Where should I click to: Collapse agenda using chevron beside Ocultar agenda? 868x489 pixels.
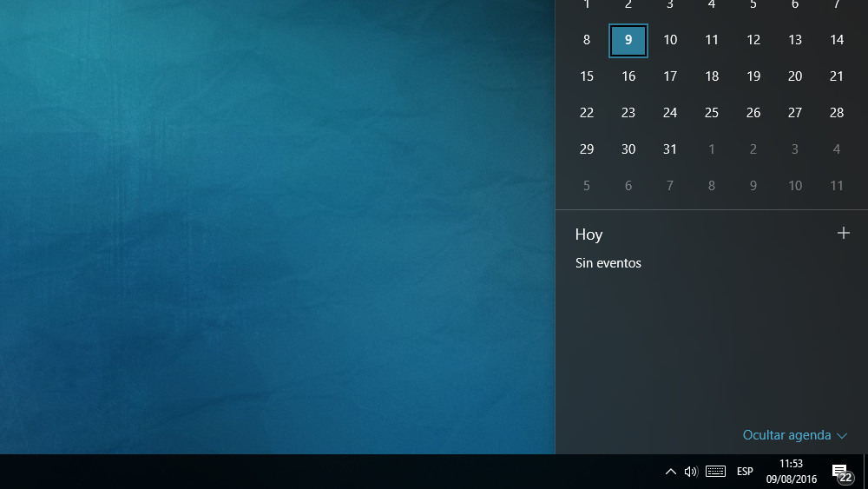point(842,436)
